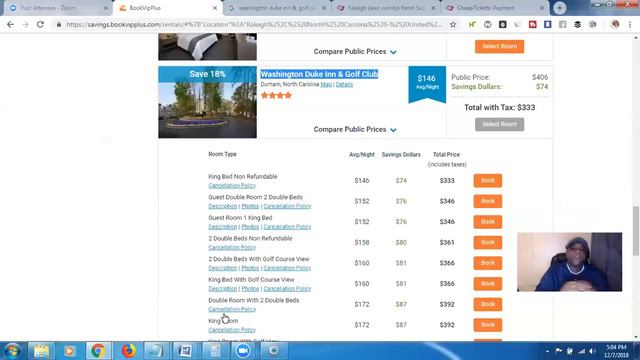640x360 pixels.
Task: Launch media player from the taskbar
Action: (x=69, y=351)
